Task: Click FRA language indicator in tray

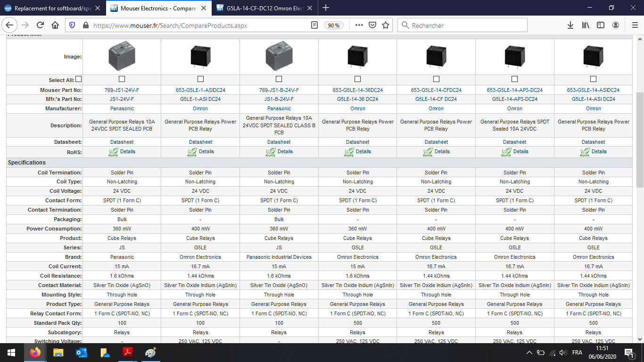Action: 577,353
